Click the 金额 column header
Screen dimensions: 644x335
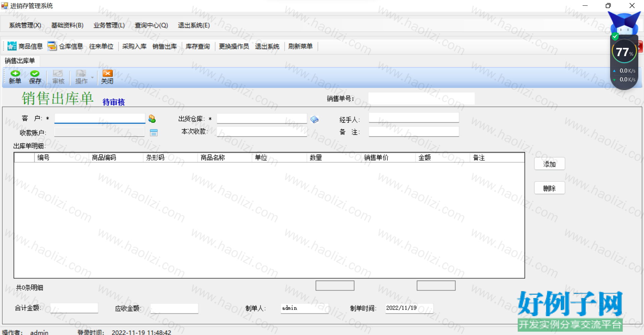coord(443,158)
